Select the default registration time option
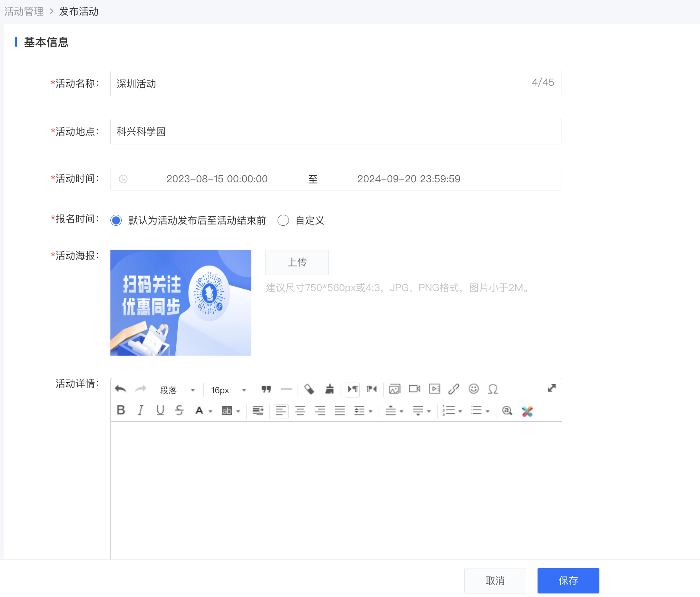 pyautogui.click(x=116, y=221)
